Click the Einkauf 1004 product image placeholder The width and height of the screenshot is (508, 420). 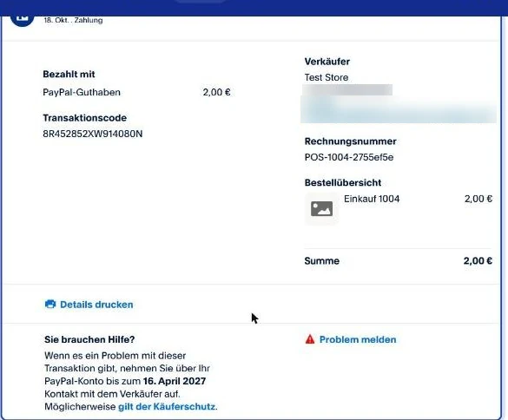pyautogui.click(x=321, y=208)
